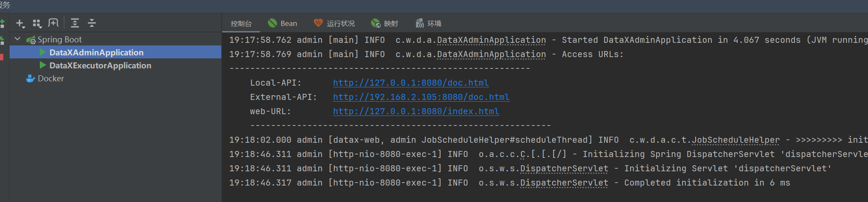Click the Collapse All icon
This screenshot has height=202, width=868.
[x=92, y=23]
